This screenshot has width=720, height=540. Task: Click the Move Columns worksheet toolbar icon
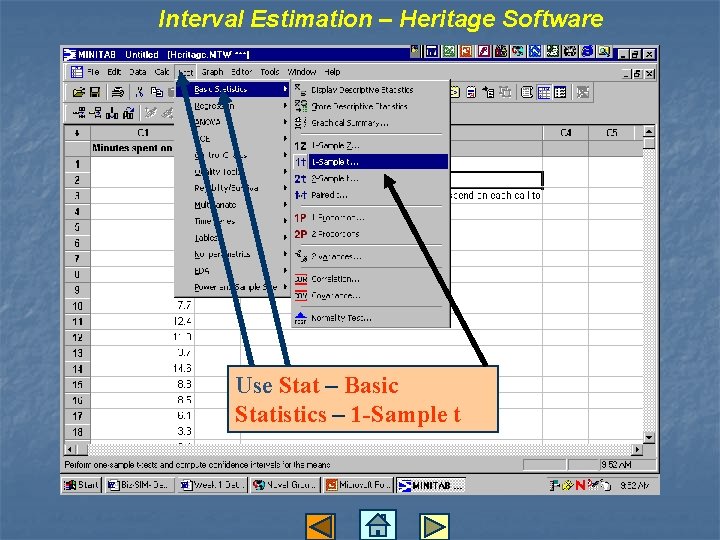[x=129, y=112]
